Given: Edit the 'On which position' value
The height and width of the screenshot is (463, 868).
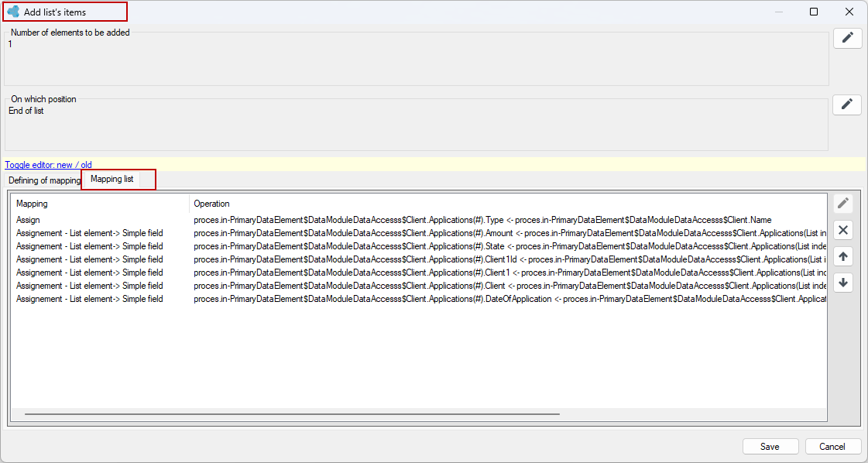Looking at the screenshot, I should [x=847, y=105].
